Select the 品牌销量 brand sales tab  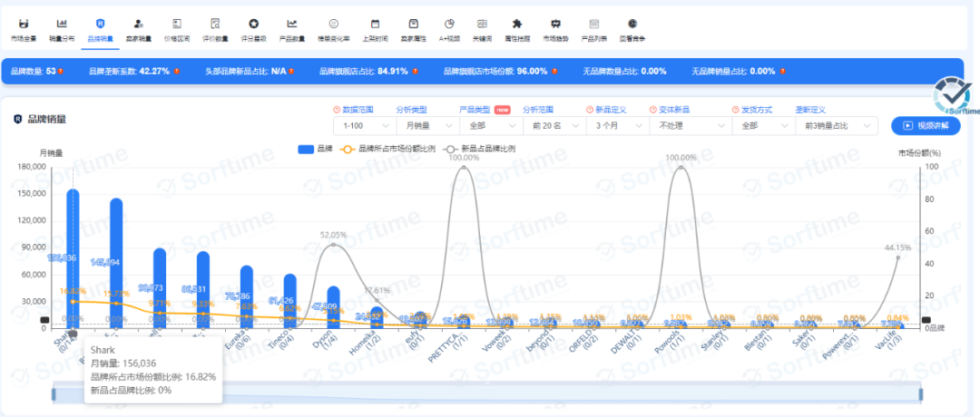tap(100, 31)
